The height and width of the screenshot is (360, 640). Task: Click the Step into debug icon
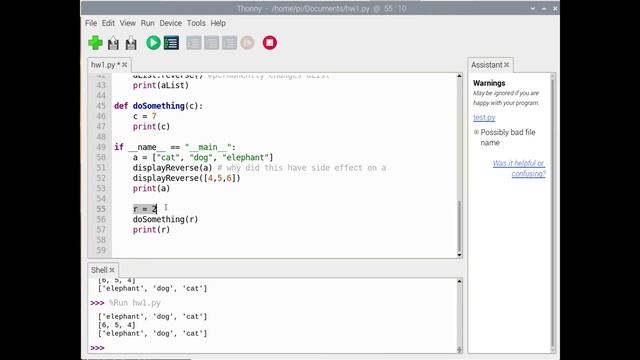(x=211, y=43)
